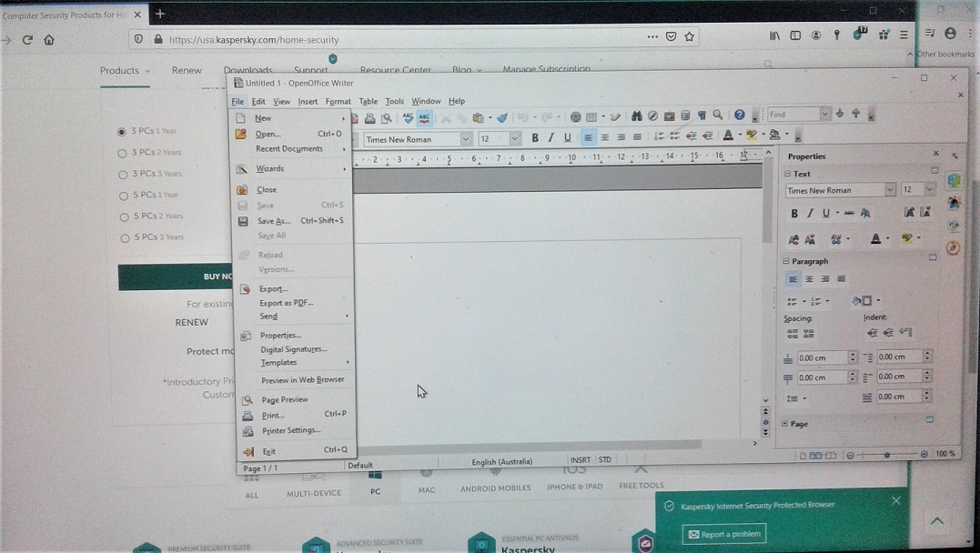The width and height of the screenshot is (980, 553).
Task: Click the sidebar Font Color swatch
Action: [x=875, y=238]
